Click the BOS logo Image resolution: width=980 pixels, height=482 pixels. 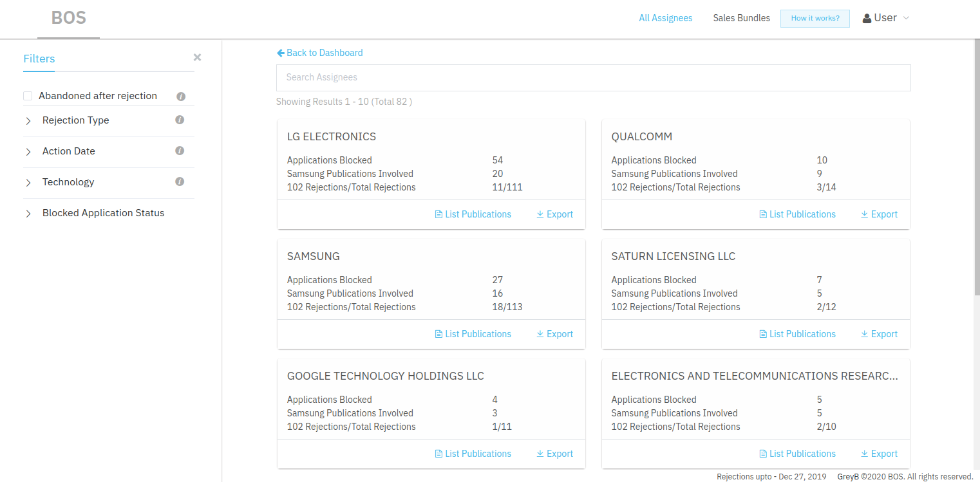coord(69,18)
